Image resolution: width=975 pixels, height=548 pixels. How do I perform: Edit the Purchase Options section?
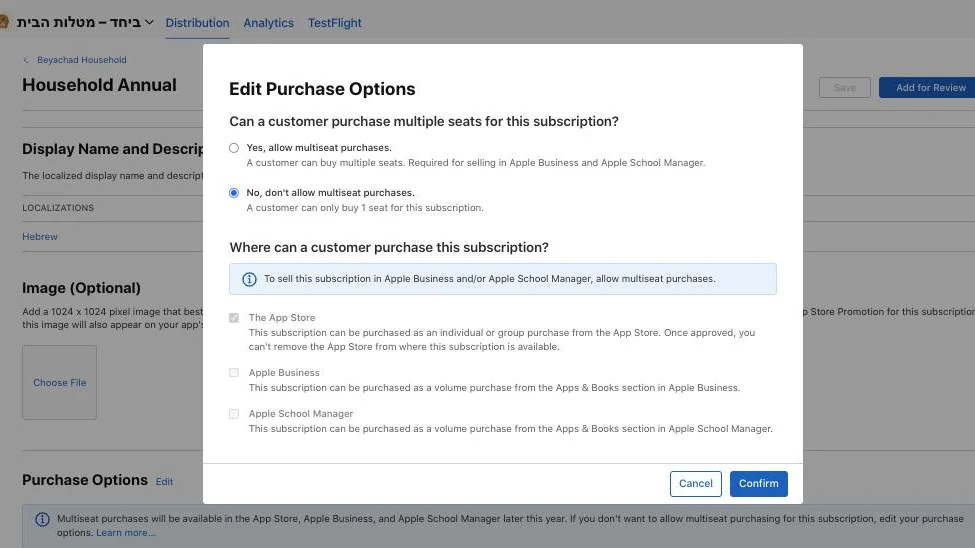(164, 481)
